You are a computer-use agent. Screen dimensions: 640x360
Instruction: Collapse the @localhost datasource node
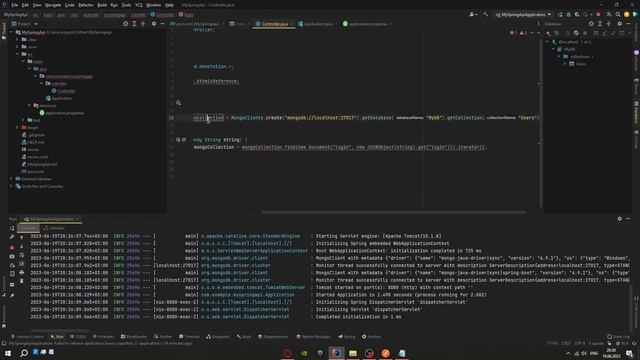pyautogui.click(x=547, y=42)
